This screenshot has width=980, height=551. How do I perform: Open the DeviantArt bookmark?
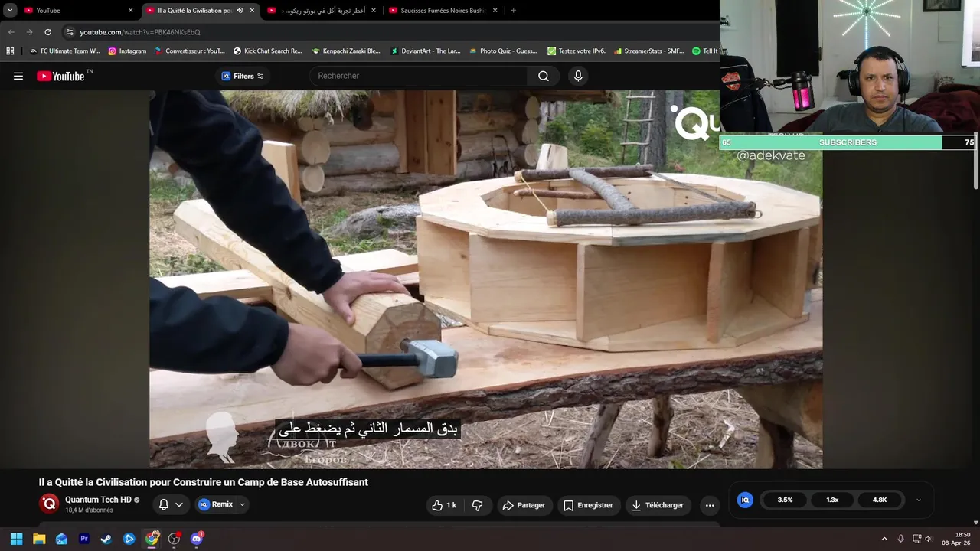(x=425, y=51)
